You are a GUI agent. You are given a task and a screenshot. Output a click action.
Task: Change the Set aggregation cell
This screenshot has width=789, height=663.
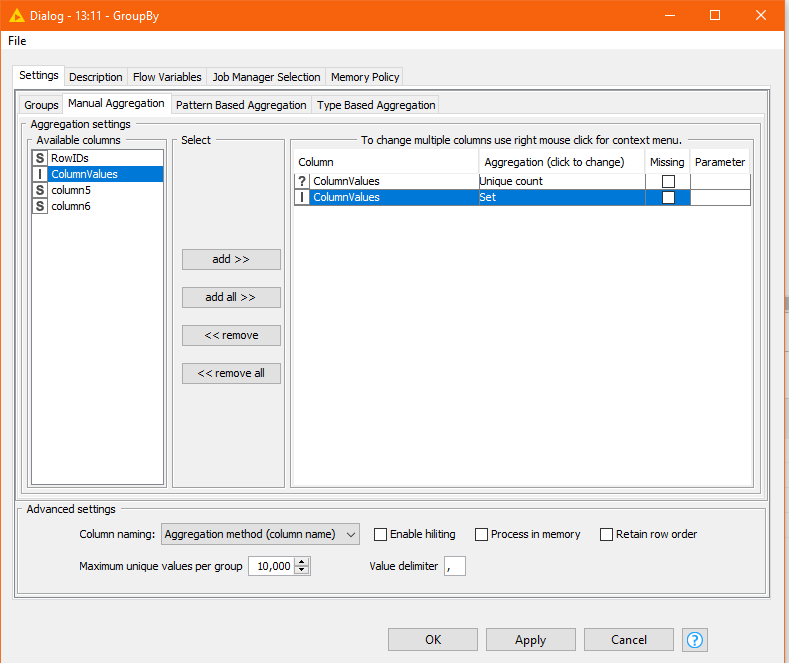coord(562,197)
